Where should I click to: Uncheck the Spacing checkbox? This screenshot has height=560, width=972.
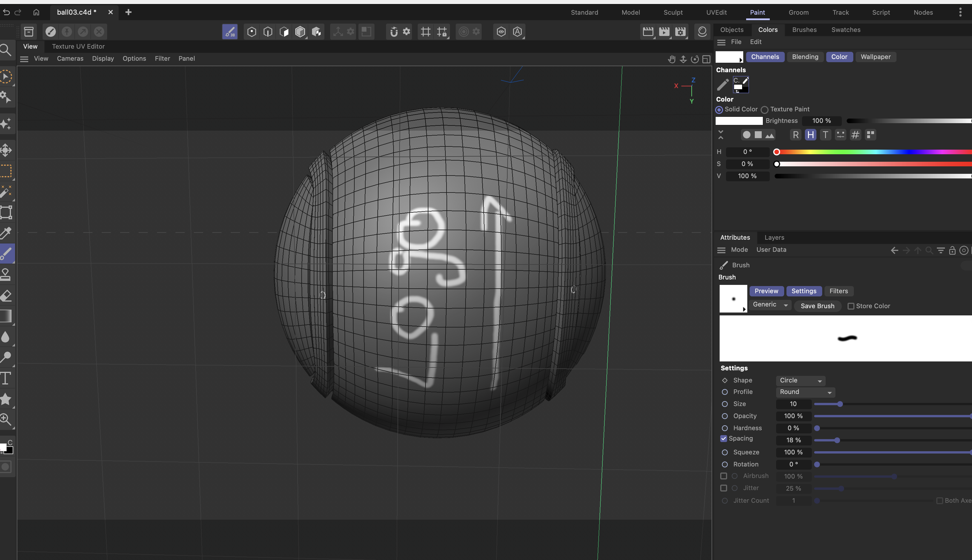(x=724, y=439)
